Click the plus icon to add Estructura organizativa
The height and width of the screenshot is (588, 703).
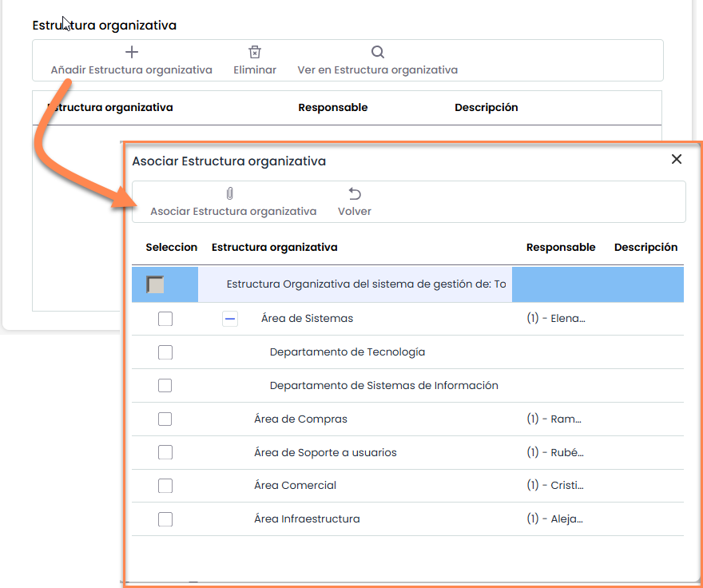131,52
